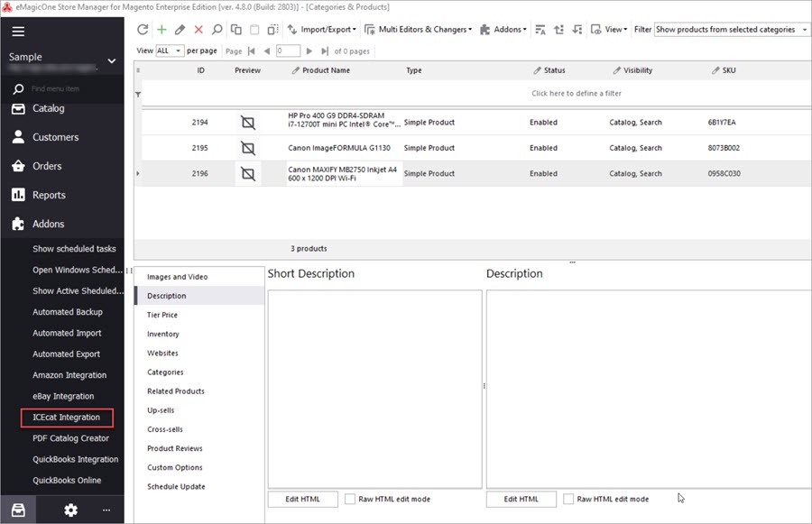The height and width of the screenshot is (524, 812).
Task: Switch to Images and Video tab
Action: point(199,277)
